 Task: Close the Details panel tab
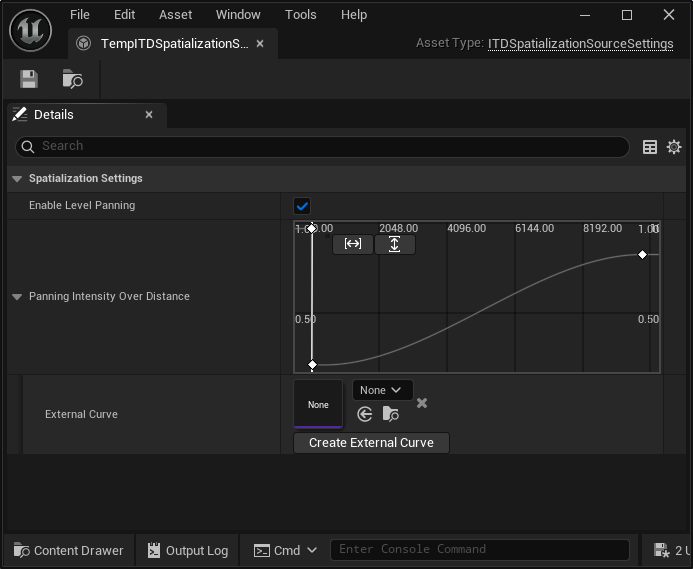tap(149, 115)
